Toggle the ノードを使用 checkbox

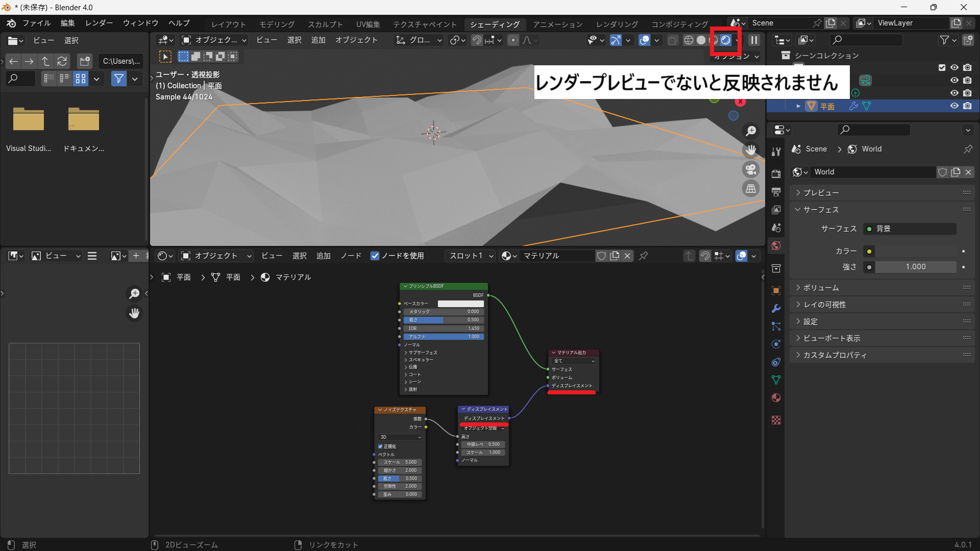click(x=375, y=256)
